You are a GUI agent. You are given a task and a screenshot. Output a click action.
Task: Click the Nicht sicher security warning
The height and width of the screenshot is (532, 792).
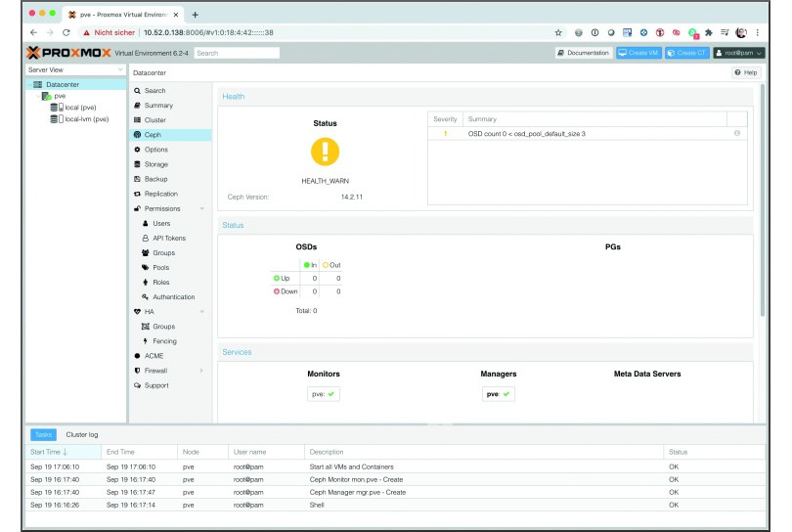tap(110, 32)
